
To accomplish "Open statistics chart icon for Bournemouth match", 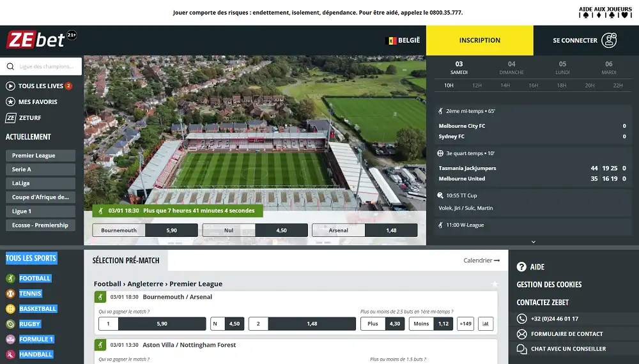I will tap(485, 324).
